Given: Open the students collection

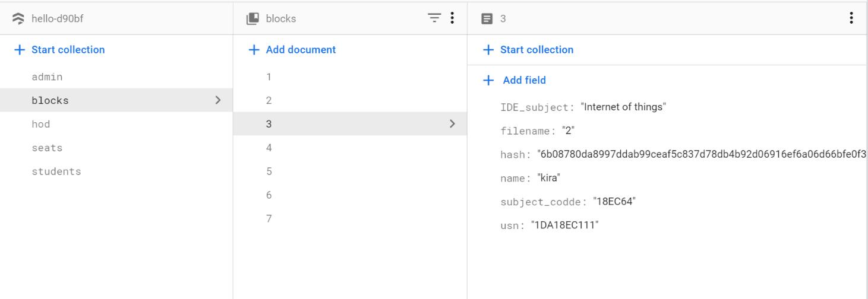Looking at the screenshot, I should tap(56, 171).
